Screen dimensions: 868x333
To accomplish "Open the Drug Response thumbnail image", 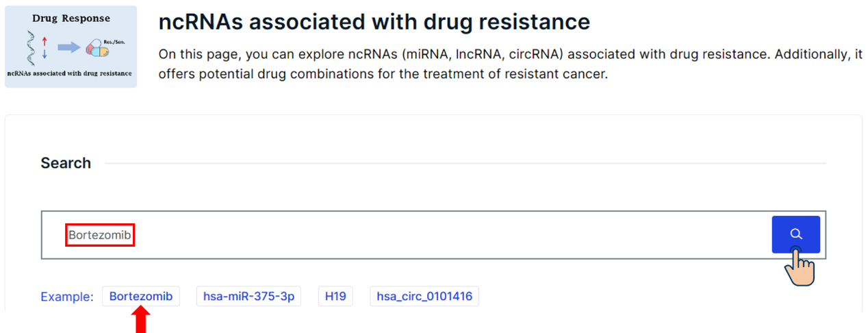I will click(x=71, y=47).
